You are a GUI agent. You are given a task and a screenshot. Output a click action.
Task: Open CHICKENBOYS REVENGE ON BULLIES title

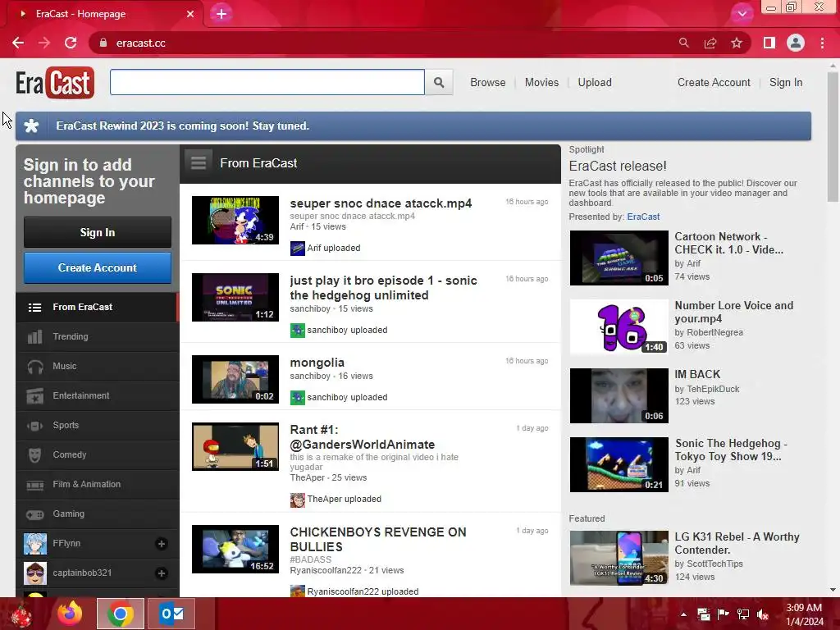[378, 540]
